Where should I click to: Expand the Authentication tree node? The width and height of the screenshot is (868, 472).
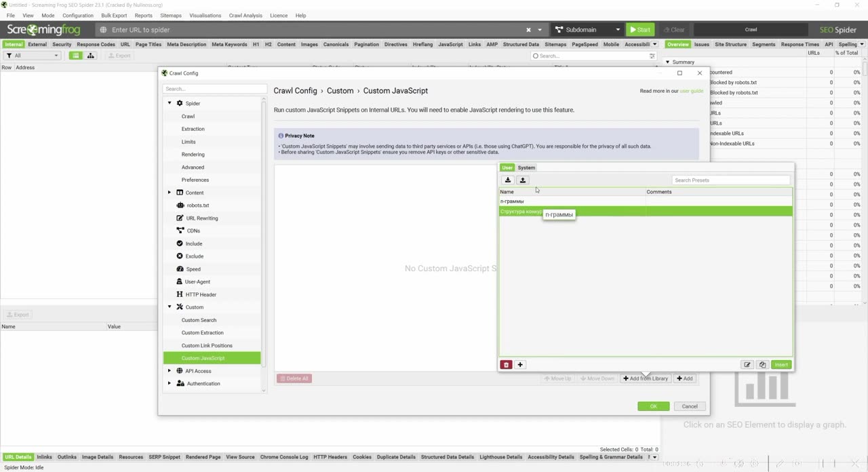pyautogui.click(x=170, y=384)
